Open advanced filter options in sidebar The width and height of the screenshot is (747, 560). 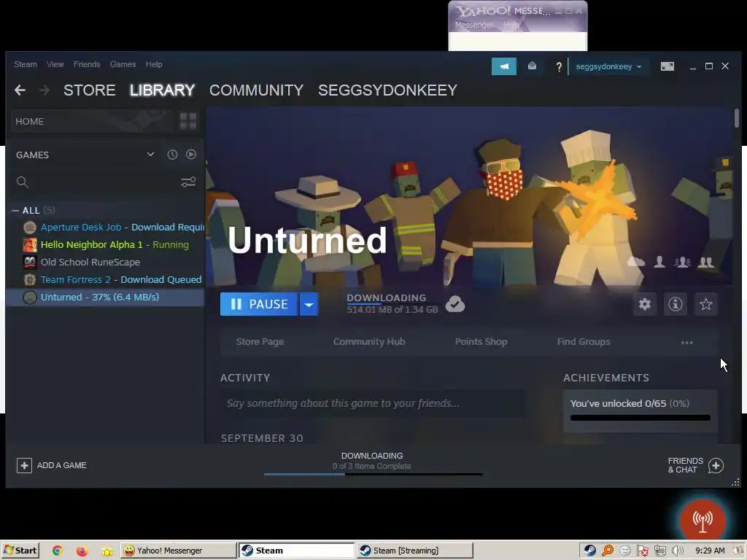point(188,182)
